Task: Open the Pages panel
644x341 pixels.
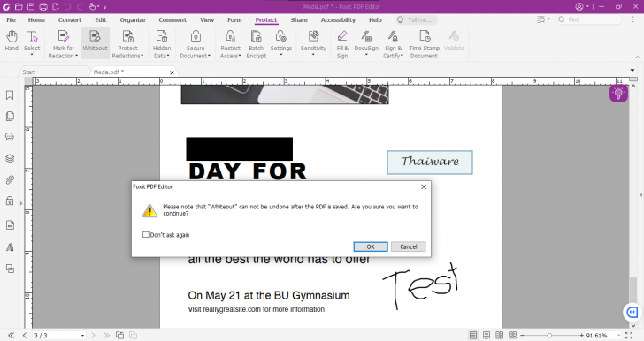Action: 10,116
